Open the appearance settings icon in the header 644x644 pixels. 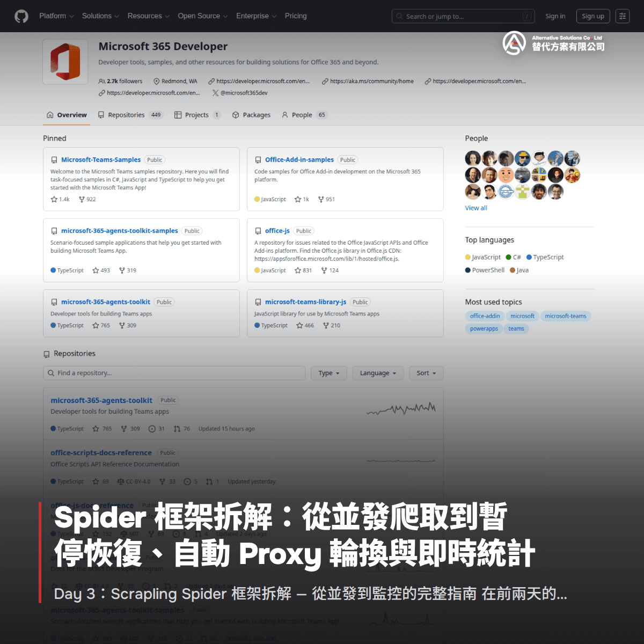point(623,16)
